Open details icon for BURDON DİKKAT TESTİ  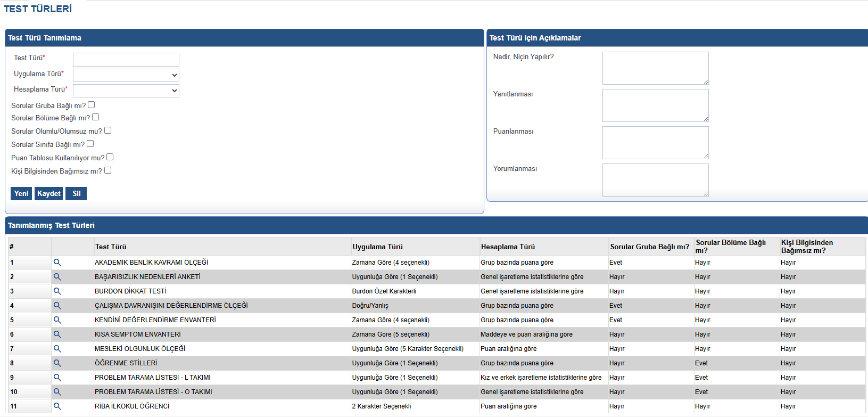click(x=57, y=291)
